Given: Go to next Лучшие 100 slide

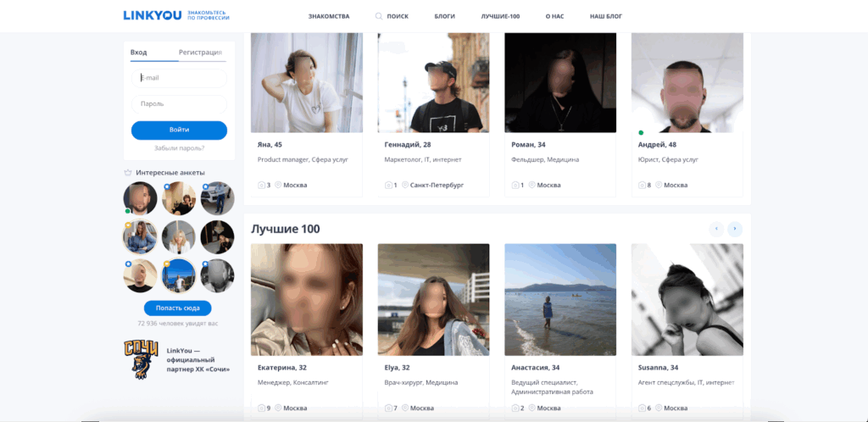Looking at the screenshot, I should point(734,229).
